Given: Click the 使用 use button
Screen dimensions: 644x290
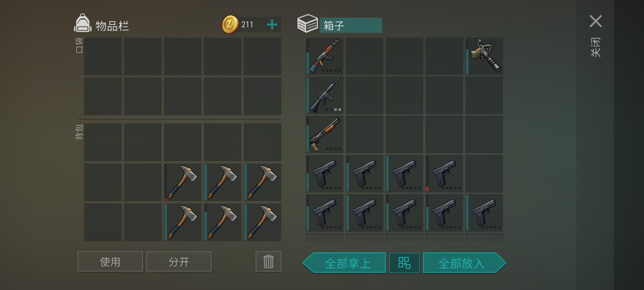Looking at the screenshot, I should click(x=110, y=262).
